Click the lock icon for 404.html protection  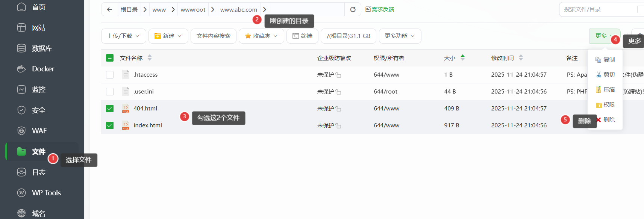(x=338, y=109)
